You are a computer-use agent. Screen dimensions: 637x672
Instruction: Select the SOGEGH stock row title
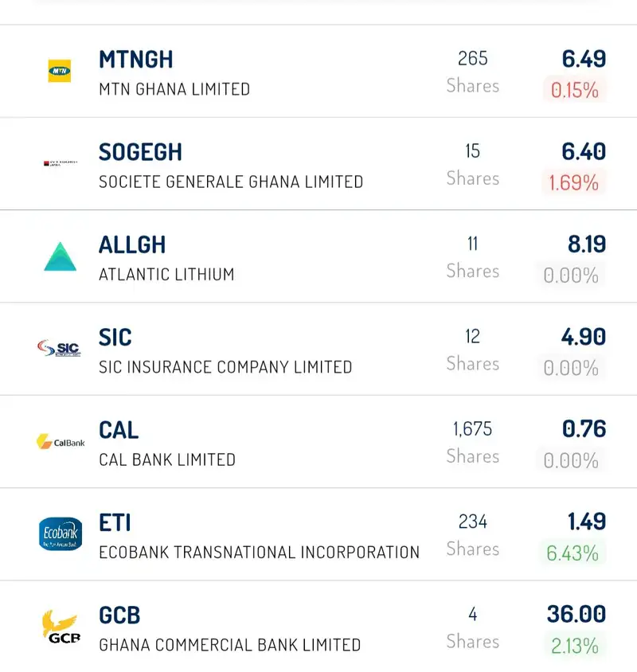coord(141,152)
